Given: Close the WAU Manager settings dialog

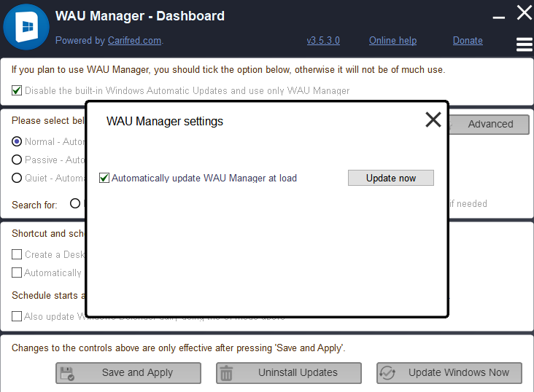Looking at the screenshot, I should (x=433, y=119).
